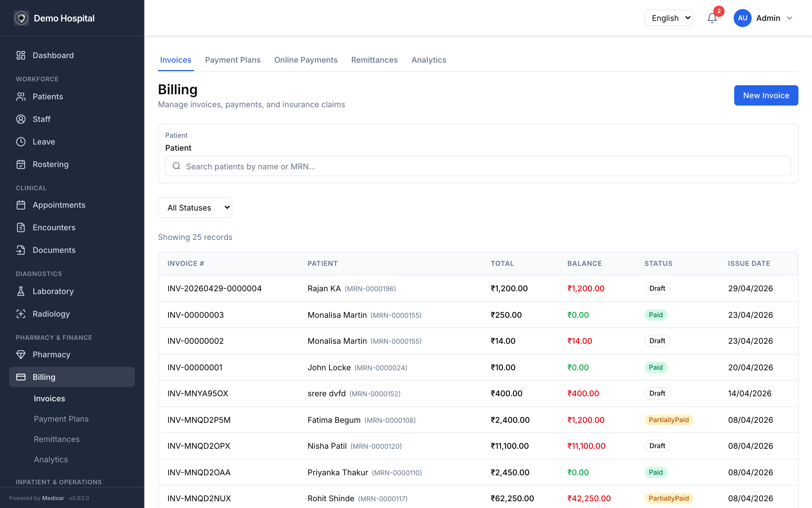Click the Demo Hospital logo icon
Screen dimensions: 812x508
[21, 18]
